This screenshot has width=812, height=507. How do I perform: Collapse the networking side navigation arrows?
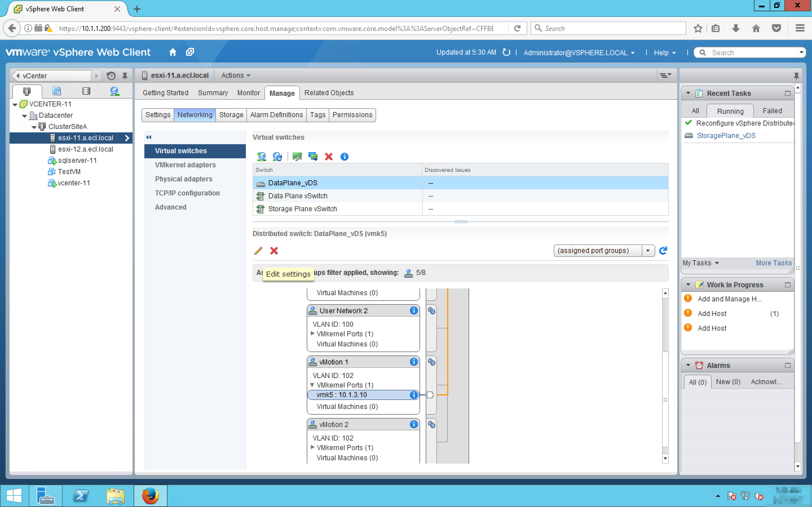point(149,137)
